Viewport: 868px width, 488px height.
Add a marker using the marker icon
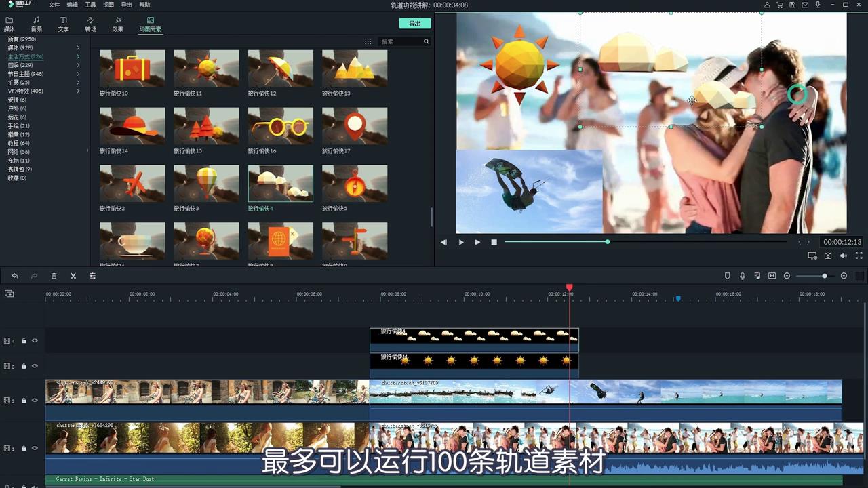point(728,276)
